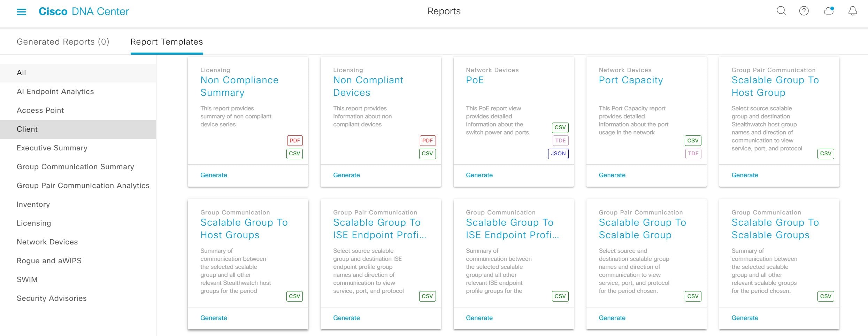Click the TDE badge on Port Capacity card
Image resolution: width=868 pixels, height=336 pixels.
(x=693, y=154)
